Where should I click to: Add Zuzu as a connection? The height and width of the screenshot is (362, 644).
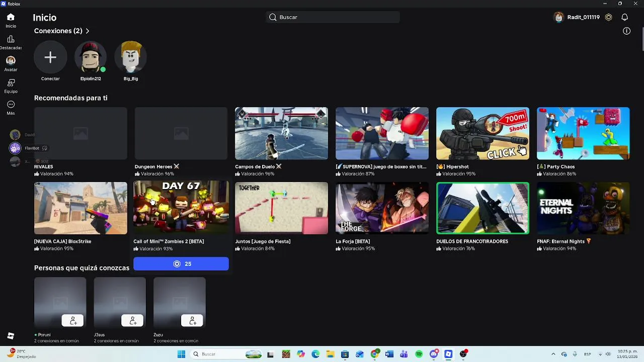192,320
